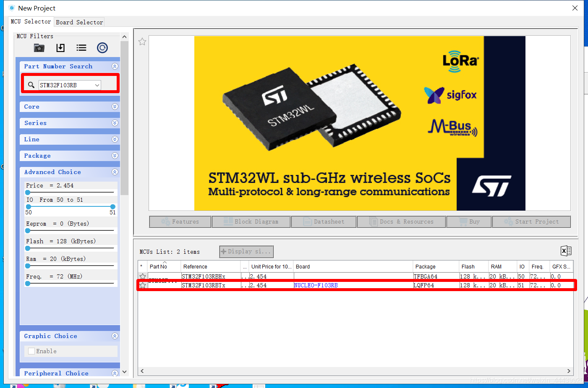Open the Block Diagram button
The image size is (588, 388).
(x=251, y=221)
